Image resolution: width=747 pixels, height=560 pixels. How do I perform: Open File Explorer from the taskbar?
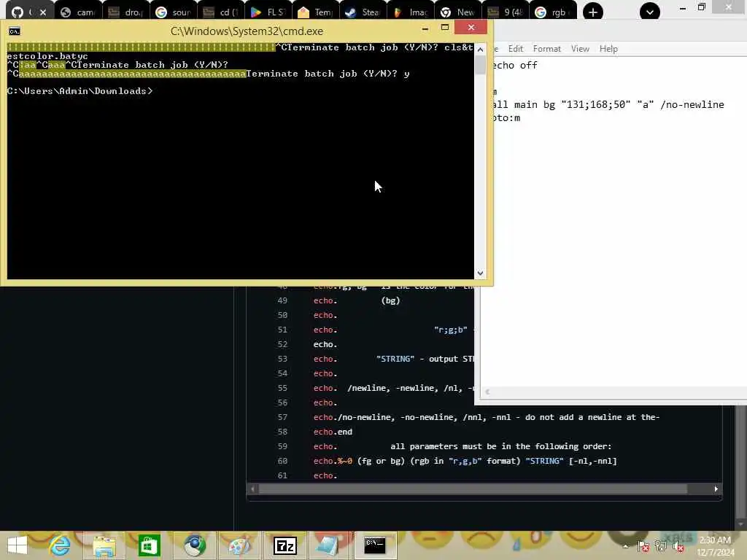104,545
